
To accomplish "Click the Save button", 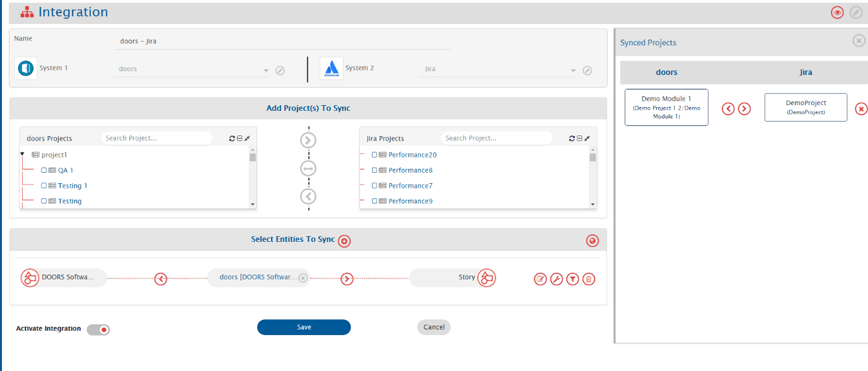I will coord(304,327).
